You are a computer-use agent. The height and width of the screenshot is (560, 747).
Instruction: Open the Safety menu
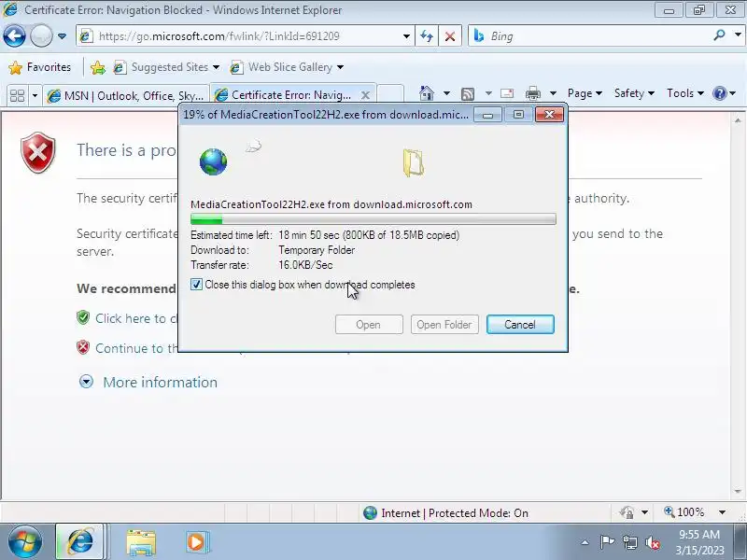pyautogui.click(x=634, y=93)
